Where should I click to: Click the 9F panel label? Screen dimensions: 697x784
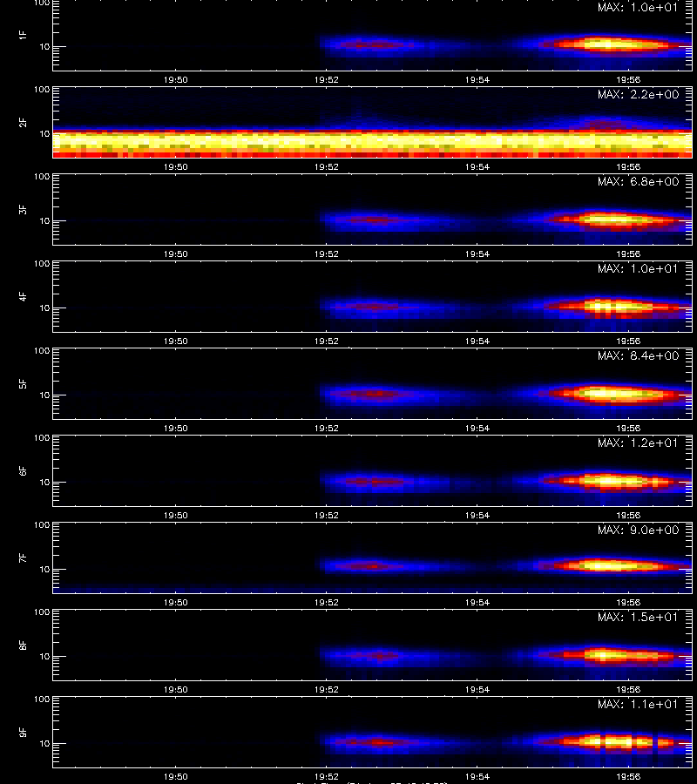pyautogui.click(x=23, y=732)
